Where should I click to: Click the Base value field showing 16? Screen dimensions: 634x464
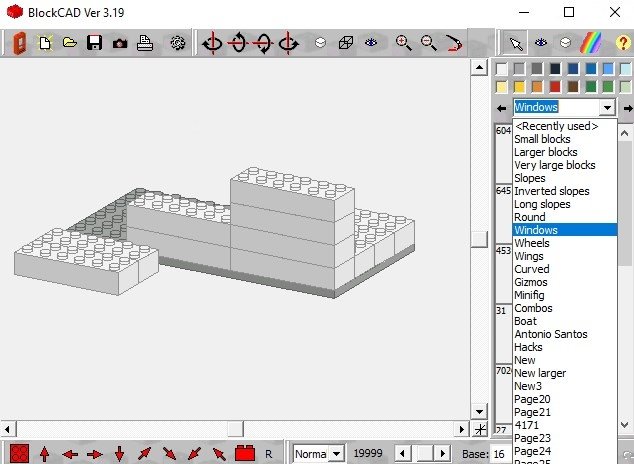coord(501,454)
